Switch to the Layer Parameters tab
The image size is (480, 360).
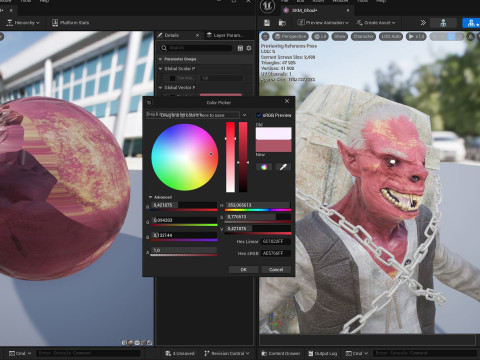228,35
